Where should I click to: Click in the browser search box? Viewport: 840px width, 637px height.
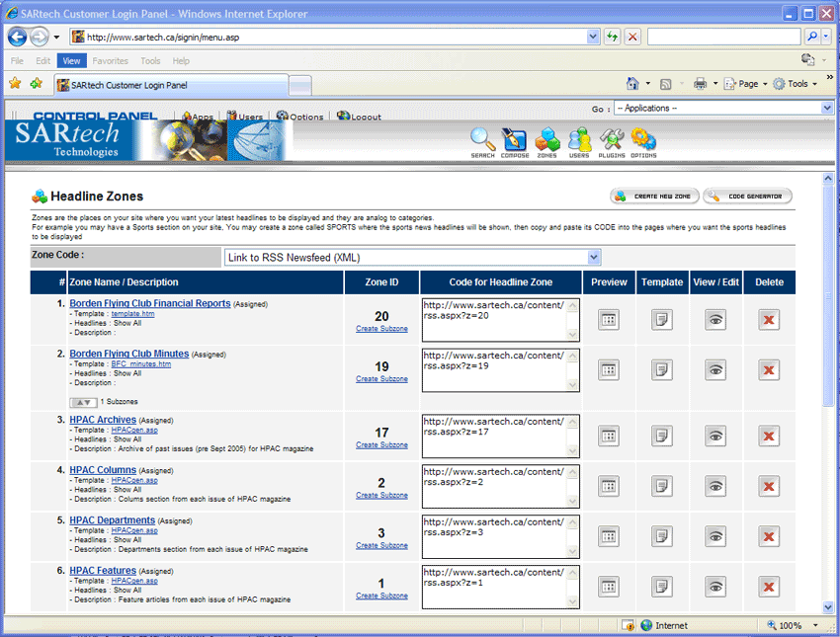pos(723,37)
